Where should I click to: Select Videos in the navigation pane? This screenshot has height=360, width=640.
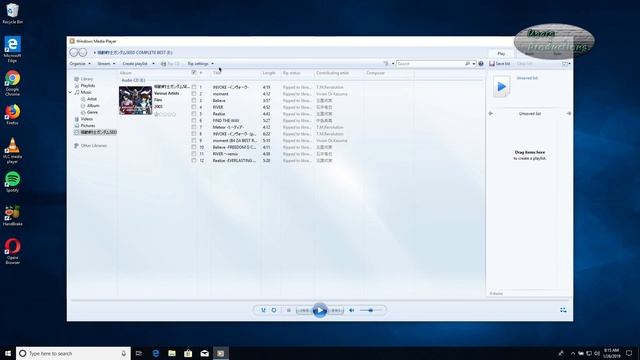point(87,119)
